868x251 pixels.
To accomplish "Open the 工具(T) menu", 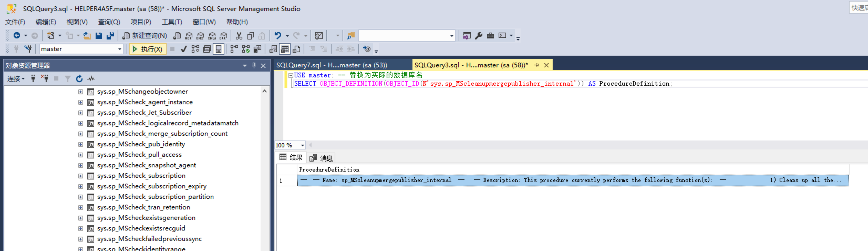I will coord(172,22).
